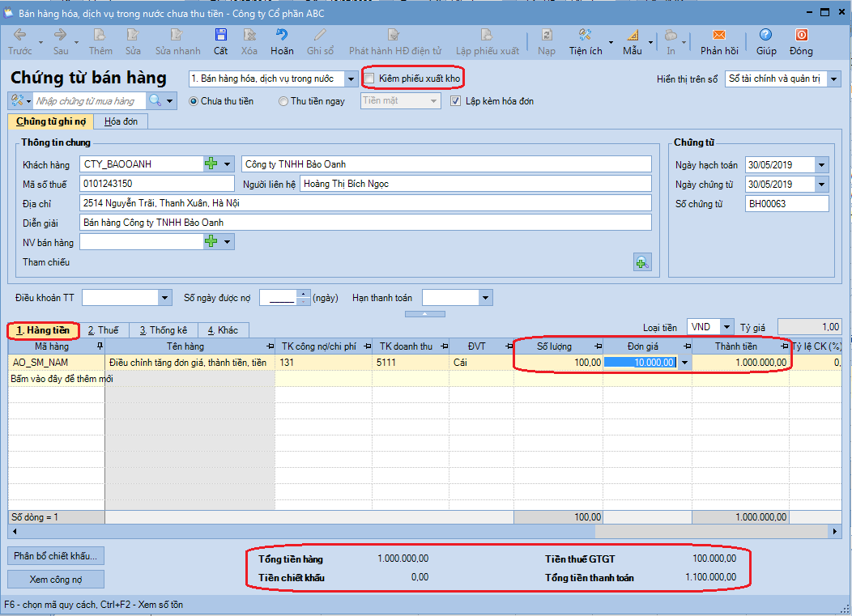Image resolution: width=852 pixels, height=616 pixels.
Task: Expand Khách hàng dropdown arrow
Action: coord(227,164)
